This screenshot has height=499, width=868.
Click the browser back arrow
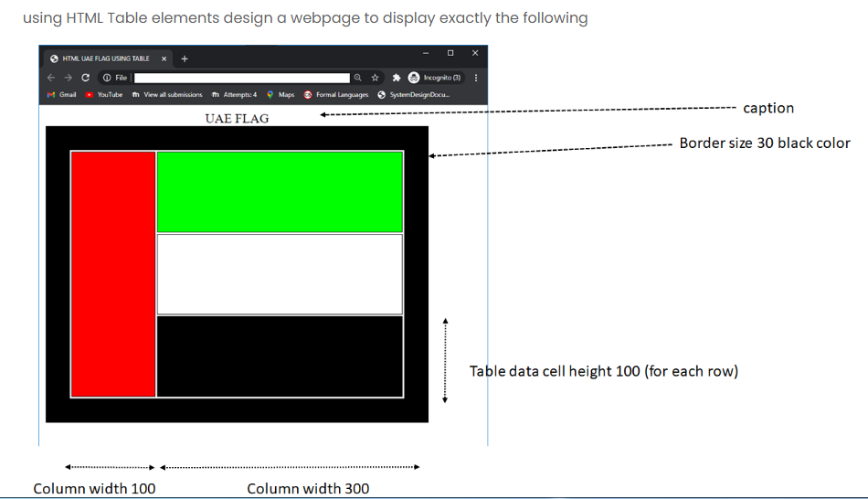(x=51, y=78)
